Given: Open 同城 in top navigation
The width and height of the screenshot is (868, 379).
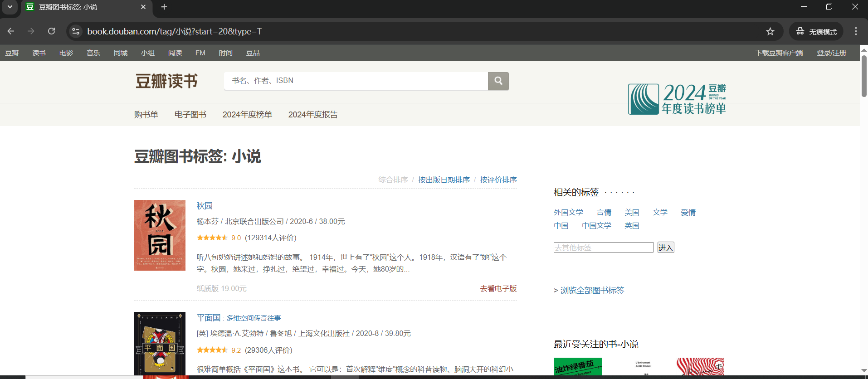Looking at the screenshot, I should (x=121, y=53).
